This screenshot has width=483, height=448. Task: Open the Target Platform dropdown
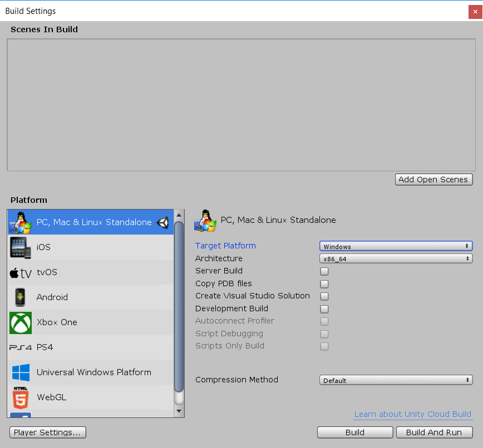(396, 246)
